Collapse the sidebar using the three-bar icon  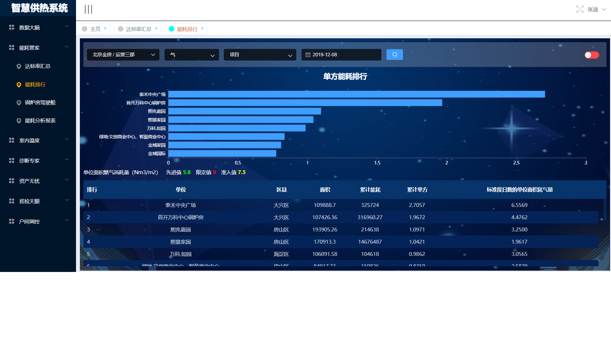point(88,9)
